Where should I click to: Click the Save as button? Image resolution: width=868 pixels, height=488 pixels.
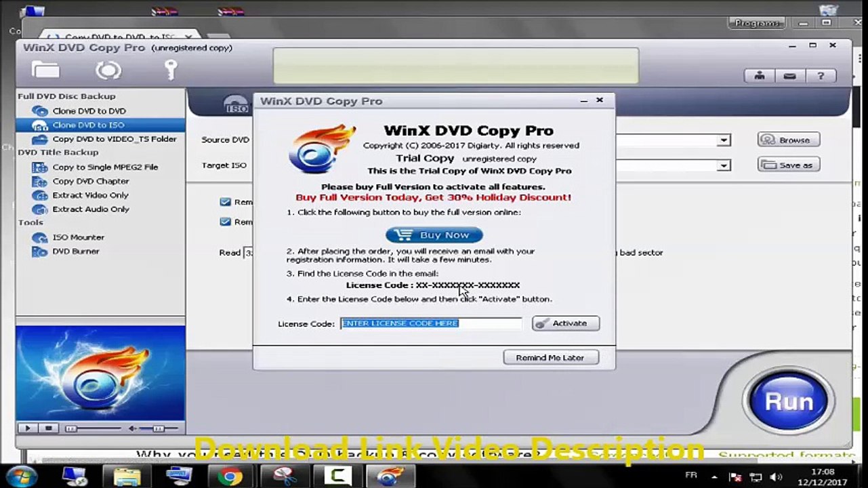tap(789, 165)
